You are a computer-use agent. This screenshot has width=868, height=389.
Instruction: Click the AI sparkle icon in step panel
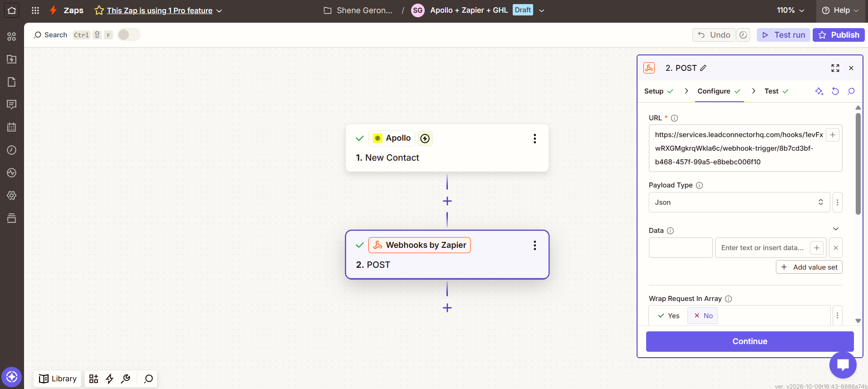click(819, 91)
